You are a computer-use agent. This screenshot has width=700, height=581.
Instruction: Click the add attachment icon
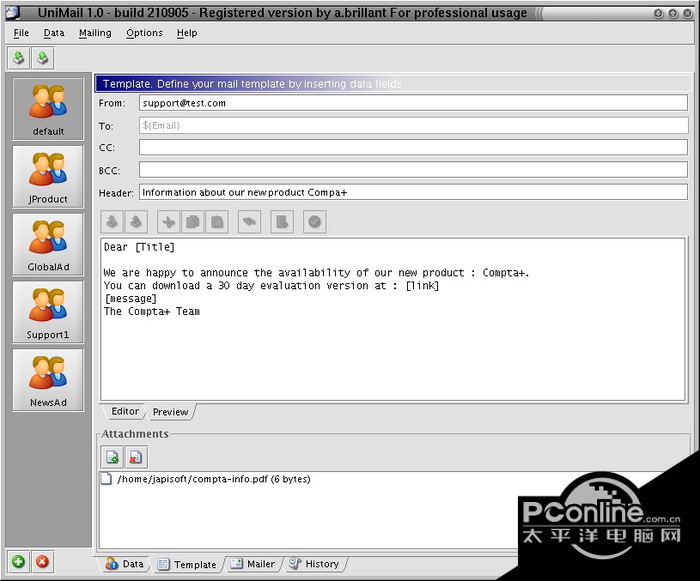pyautogui.click(x=112, y=457)
